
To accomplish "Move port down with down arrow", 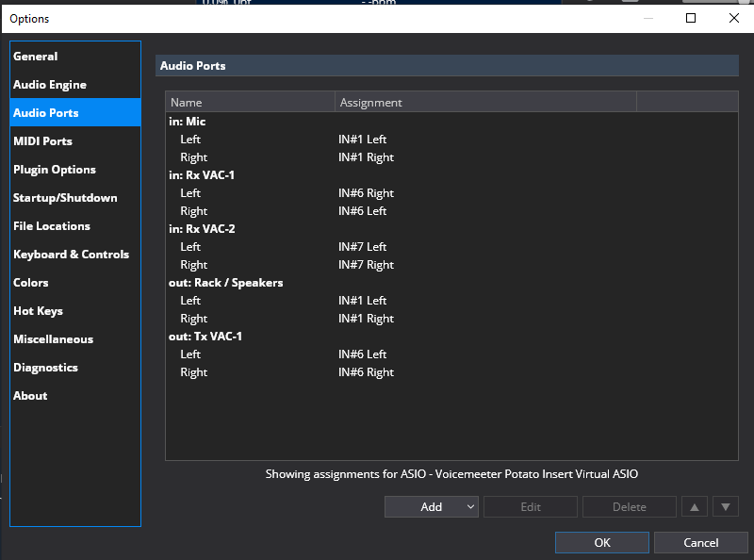I will click(726, 506).
